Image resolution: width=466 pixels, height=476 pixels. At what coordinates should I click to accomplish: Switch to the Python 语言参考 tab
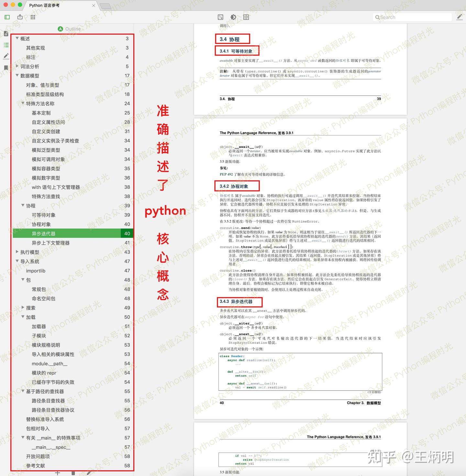tap(44, 5)
